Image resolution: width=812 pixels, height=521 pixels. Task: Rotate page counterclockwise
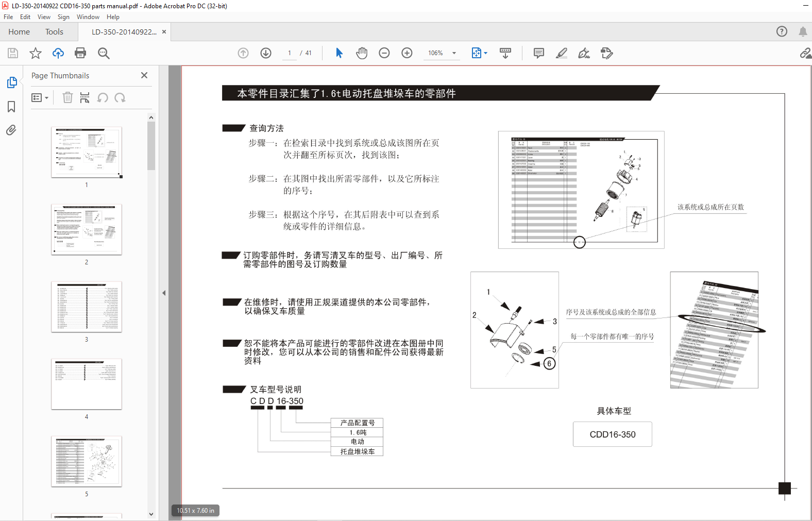103,97
